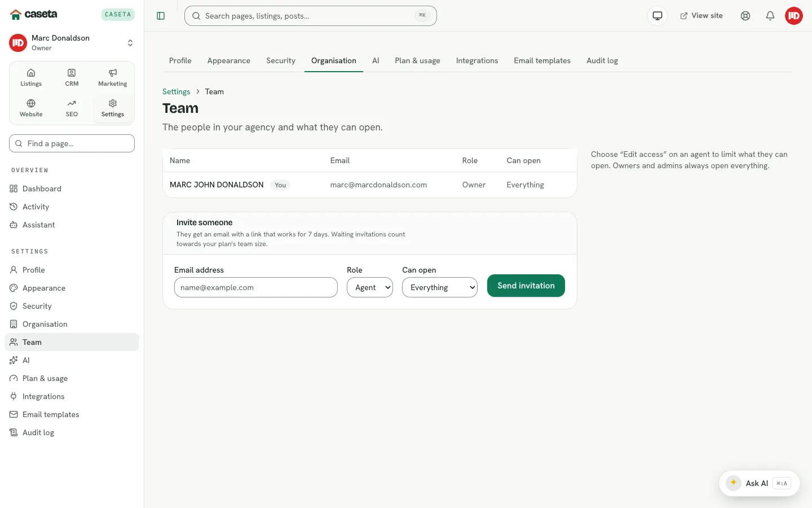812x508 pixels.
Task: Open the Settings section tile
Action: 113,108
